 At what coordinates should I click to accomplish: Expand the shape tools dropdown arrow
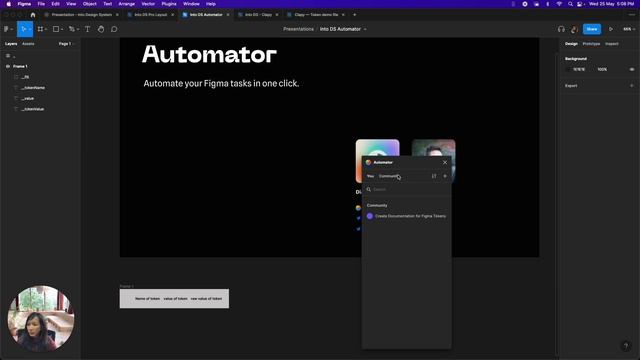pos(62,29)
